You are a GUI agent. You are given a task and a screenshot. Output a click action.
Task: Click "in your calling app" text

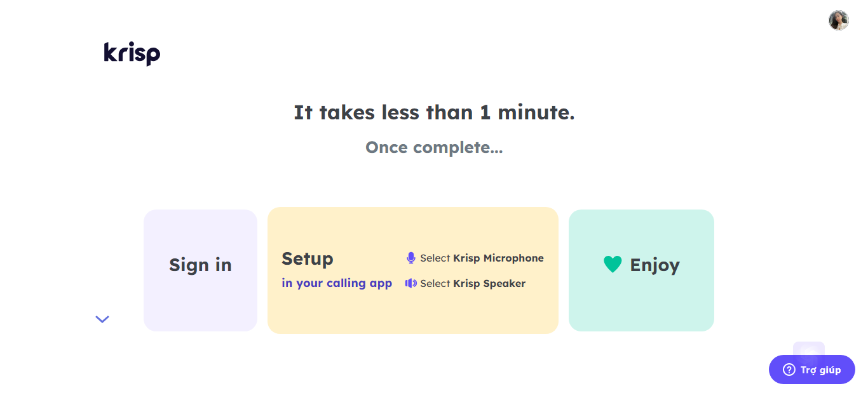(x=337, y=283)
